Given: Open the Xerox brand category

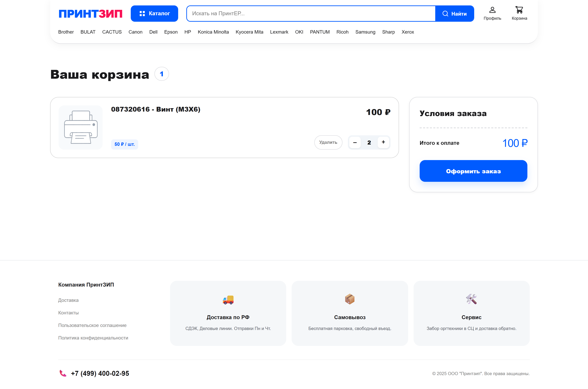Looking at the screenshot, I should tap(408, 32).
